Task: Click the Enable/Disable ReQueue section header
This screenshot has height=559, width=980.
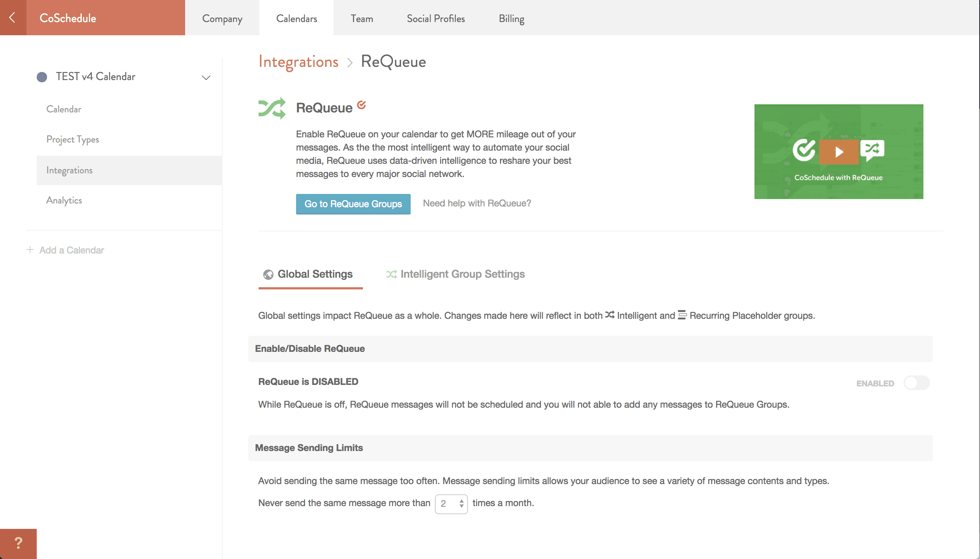Action: (590, 349)
